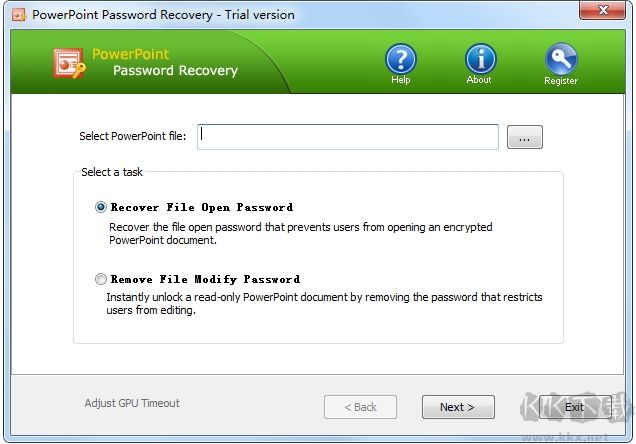Click the About info icon
636x444 pixels.
coord(480,60)
